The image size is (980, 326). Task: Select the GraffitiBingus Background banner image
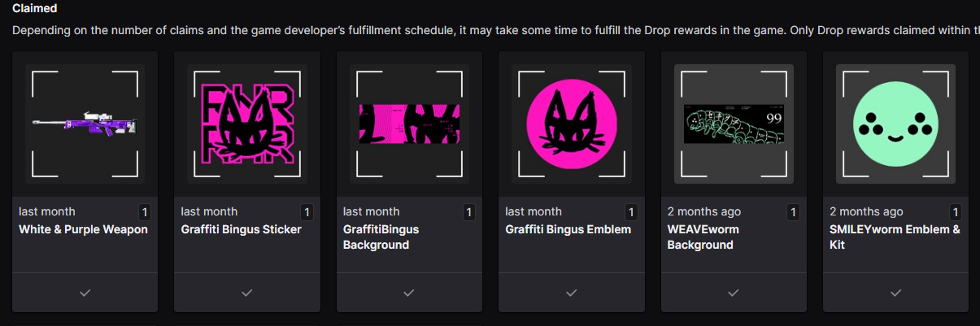coord(409,124)
